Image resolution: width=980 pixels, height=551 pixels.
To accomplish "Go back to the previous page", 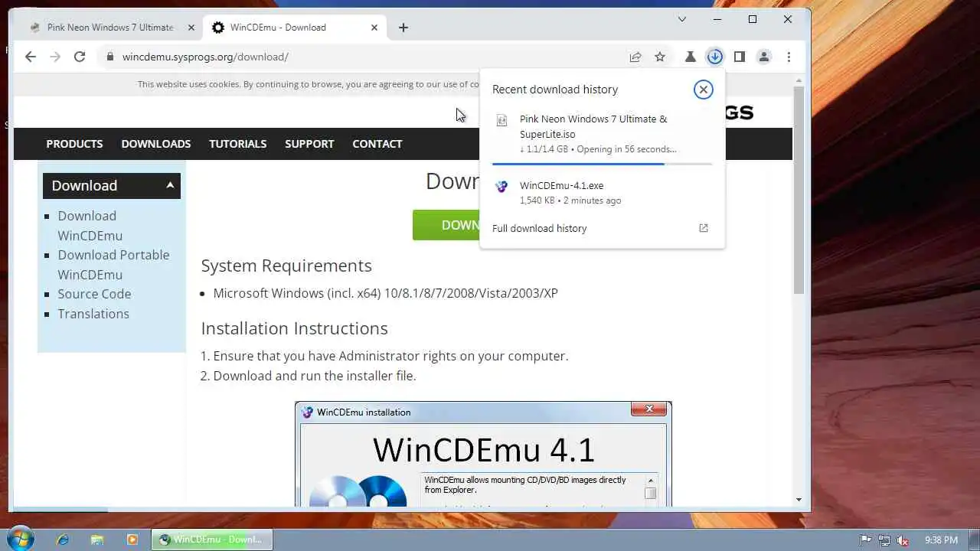I will coord(31,57).
